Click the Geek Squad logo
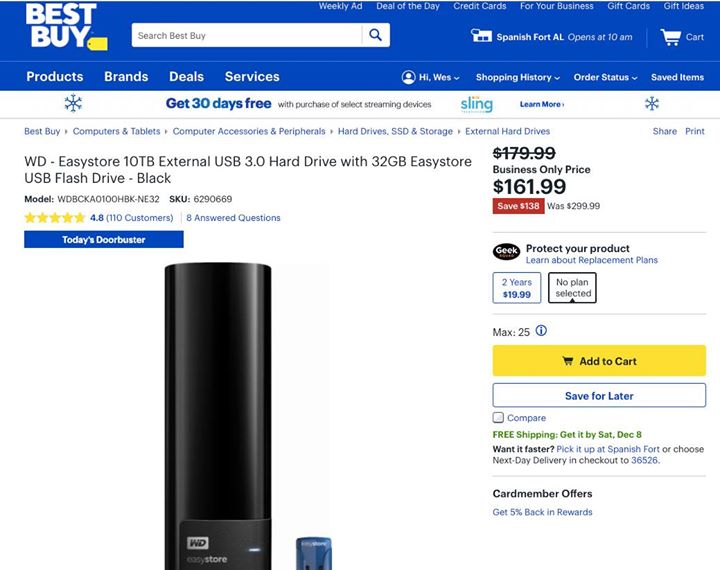The width and height of the screenshot is (720, 570). point(507,253)
